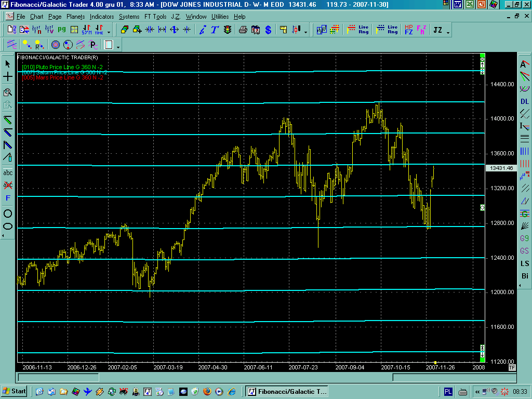Screen dimensions: 532x399
Task: Open dropdown beside the candlestick chart icon
Action: click(x=306, y=31)
